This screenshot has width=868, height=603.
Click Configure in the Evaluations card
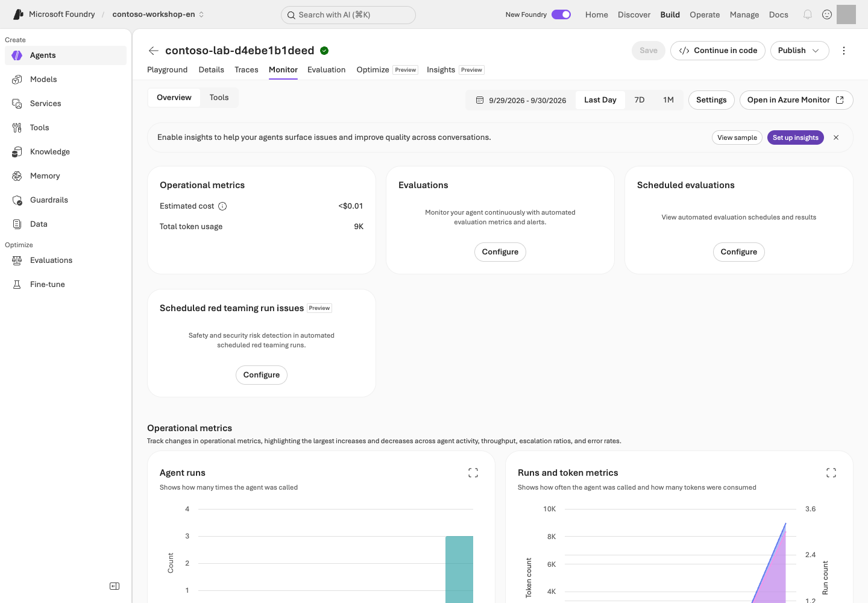click(500, 252)
